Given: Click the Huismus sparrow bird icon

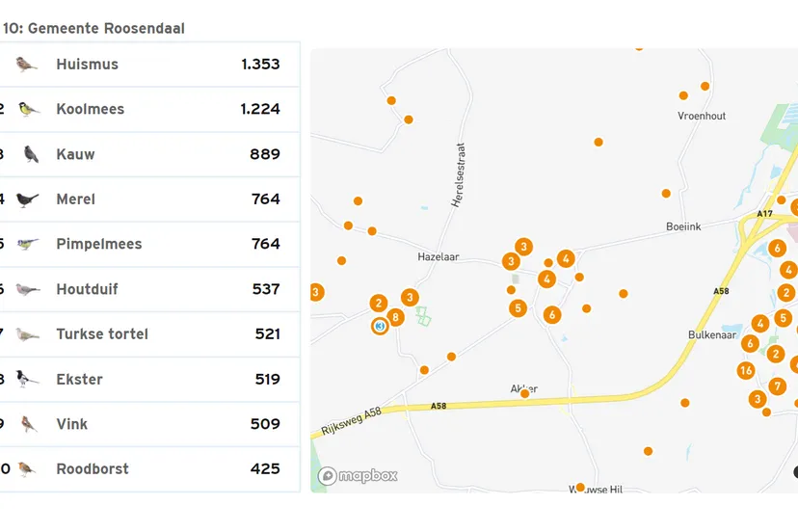Looking at the screenshot, I should pos(28,65).
